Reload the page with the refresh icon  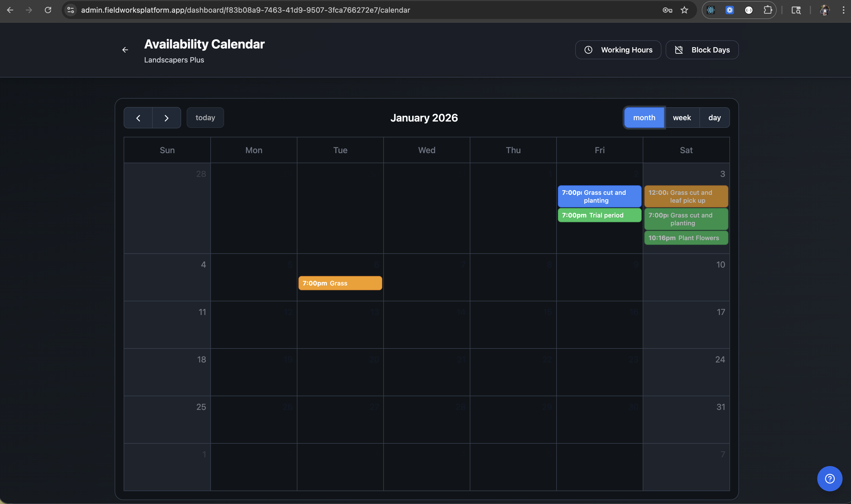coord(48,10)
